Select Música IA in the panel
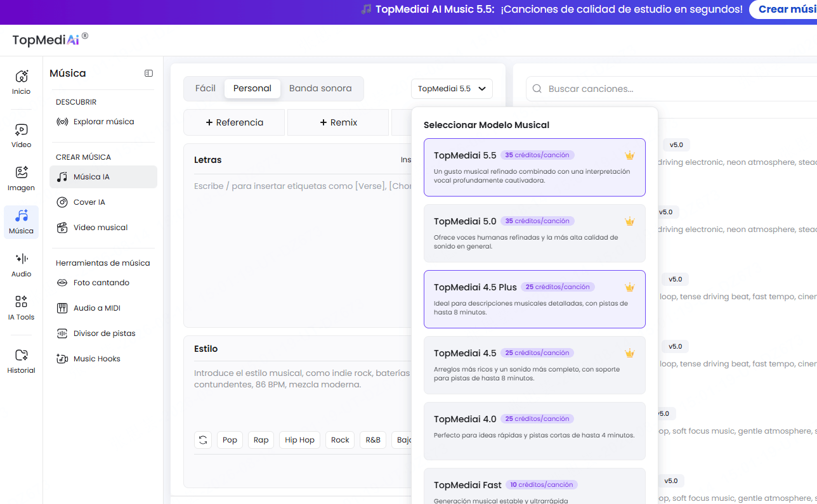Viewport: 817px width, 504px height. pos(103,177)
